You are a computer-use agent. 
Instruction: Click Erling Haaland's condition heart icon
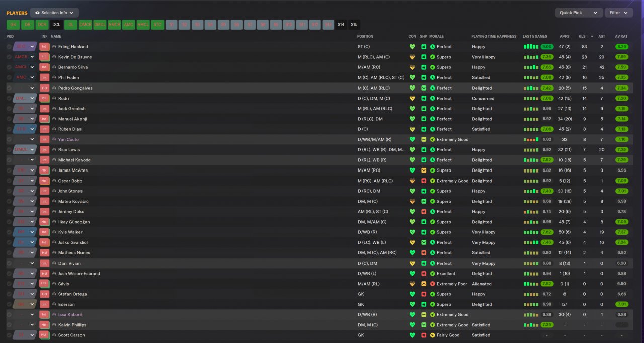[x=413, y=47]
